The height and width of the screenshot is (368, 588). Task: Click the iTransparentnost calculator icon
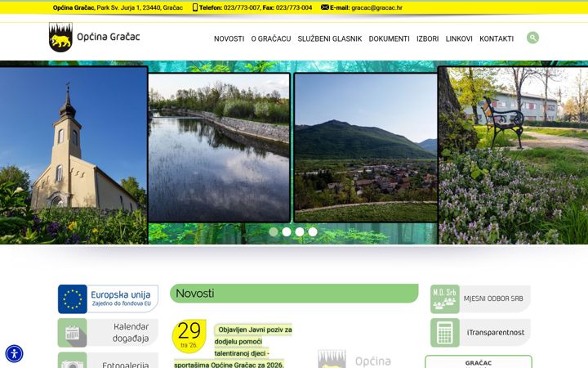[445, 333]
